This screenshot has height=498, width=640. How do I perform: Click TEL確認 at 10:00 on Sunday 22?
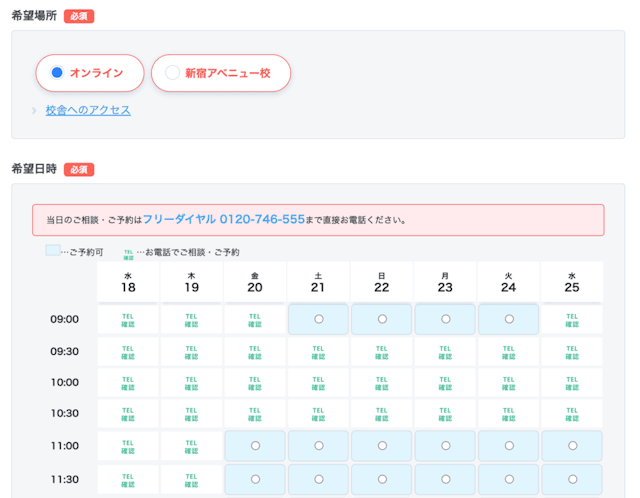(x=382, y=383)
